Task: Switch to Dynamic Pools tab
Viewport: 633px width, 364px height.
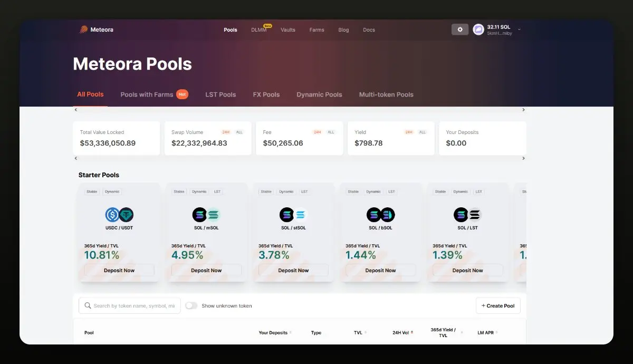Action: [x=319, y=94]
